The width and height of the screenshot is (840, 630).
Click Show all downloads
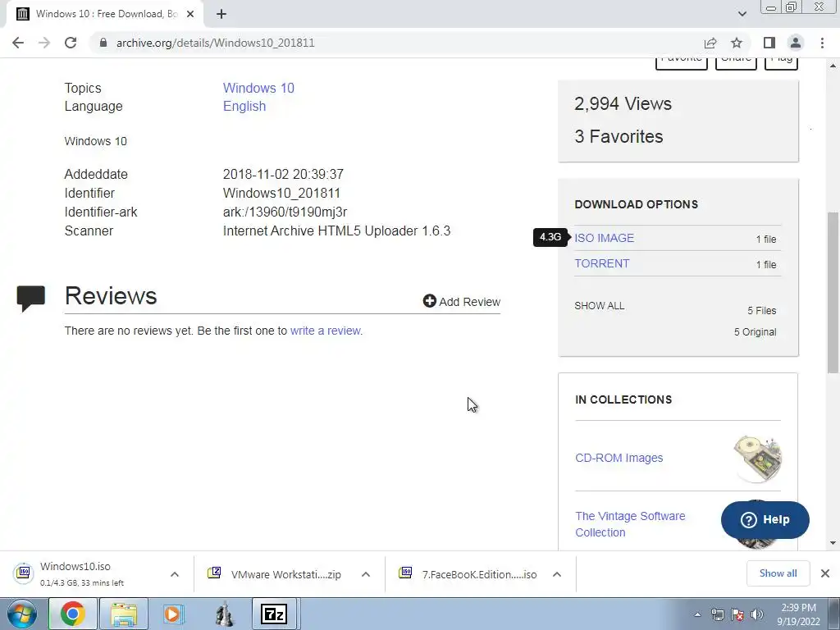778,573
